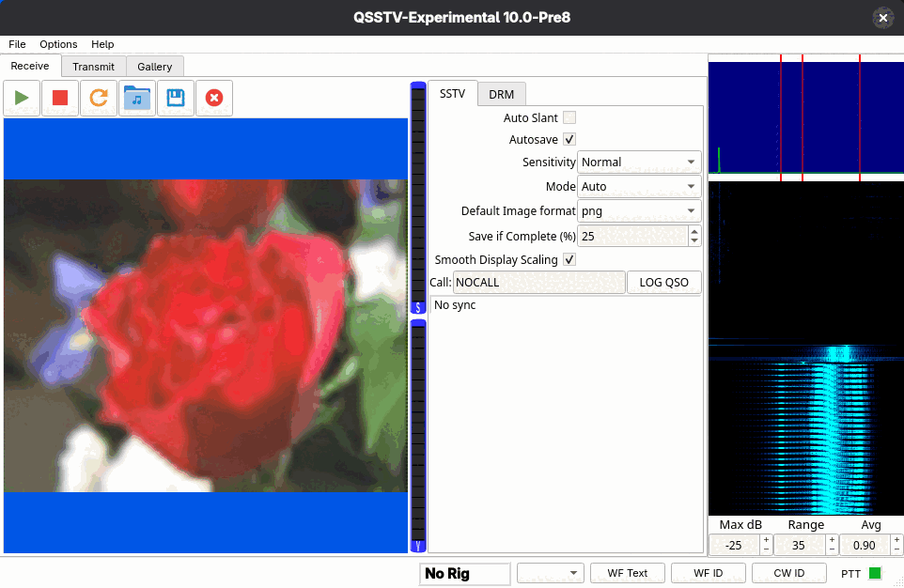Click the WF Text button

[x=628, y=573]
